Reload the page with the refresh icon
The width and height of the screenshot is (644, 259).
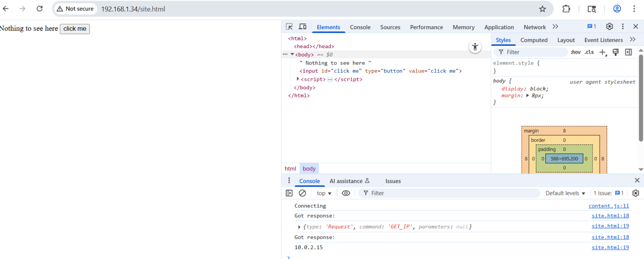pos(40,9)
